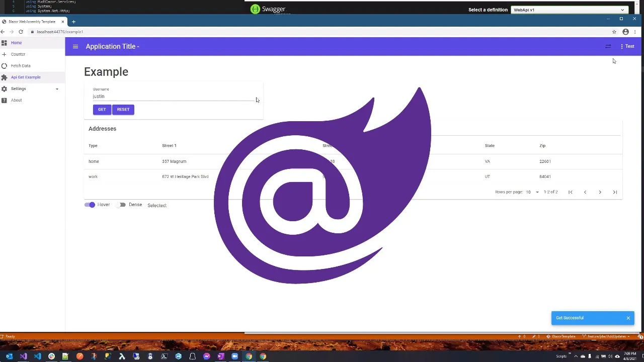Click the 22601 zip cell
This screenshot has height=362, width=644.
click(x=545, y=161)
